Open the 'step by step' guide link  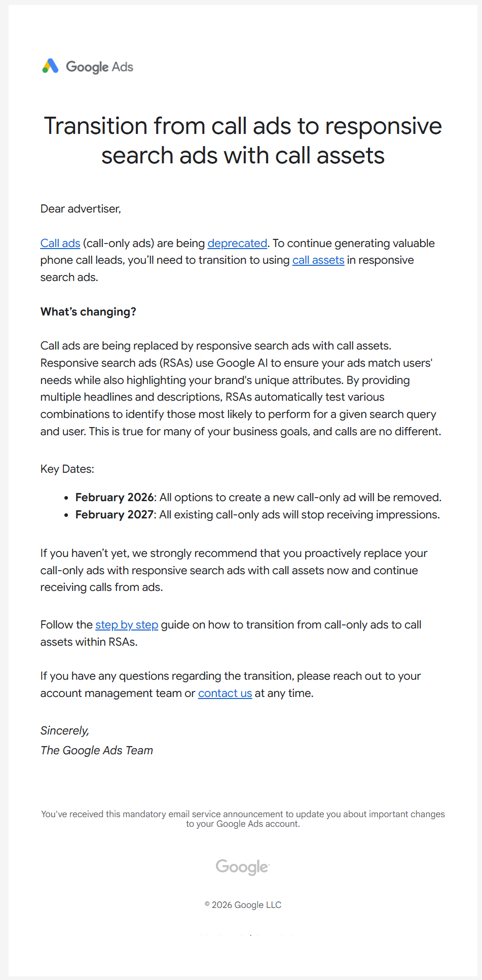[127, 625]
